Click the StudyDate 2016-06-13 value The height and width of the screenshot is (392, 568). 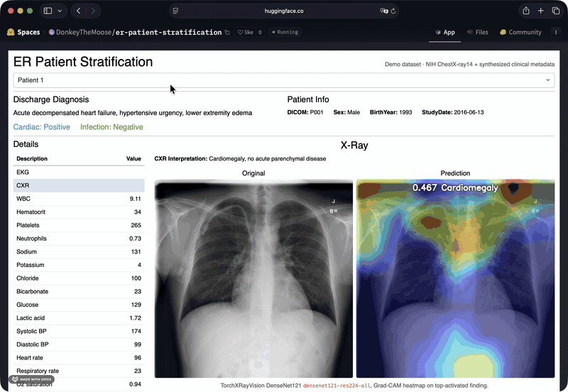click(469, 112)
